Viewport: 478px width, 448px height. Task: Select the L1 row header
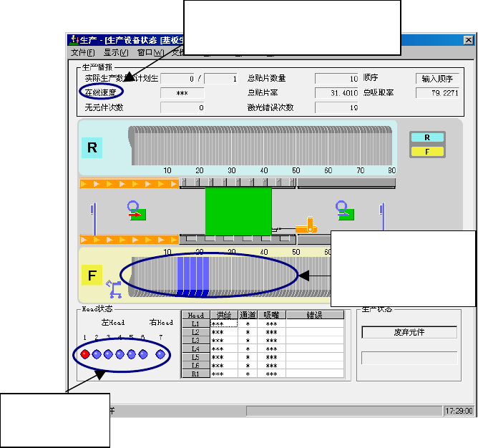(196, 323)
